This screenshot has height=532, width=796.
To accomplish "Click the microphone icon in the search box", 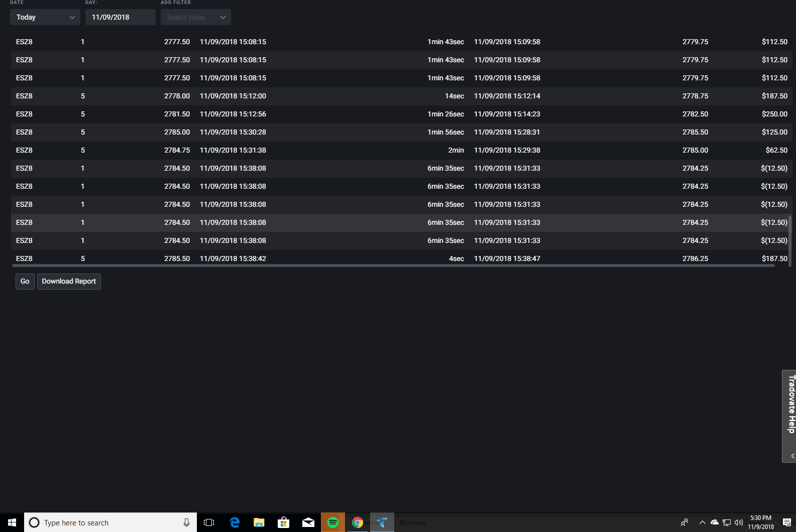I will coord(186,522).
